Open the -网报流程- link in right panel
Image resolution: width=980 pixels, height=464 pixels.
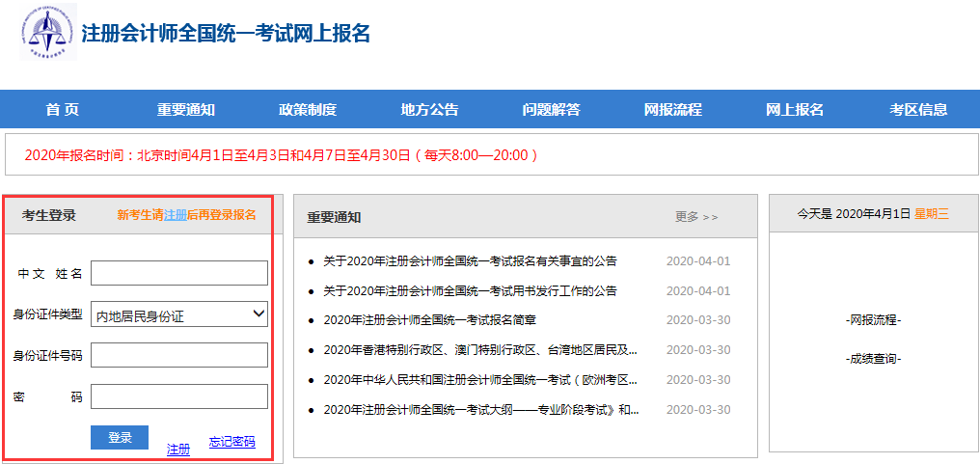pos(874,320)
